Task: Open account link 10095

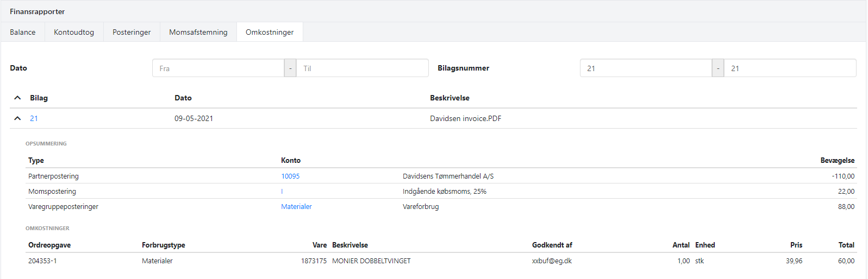Action: pos(290,176)
